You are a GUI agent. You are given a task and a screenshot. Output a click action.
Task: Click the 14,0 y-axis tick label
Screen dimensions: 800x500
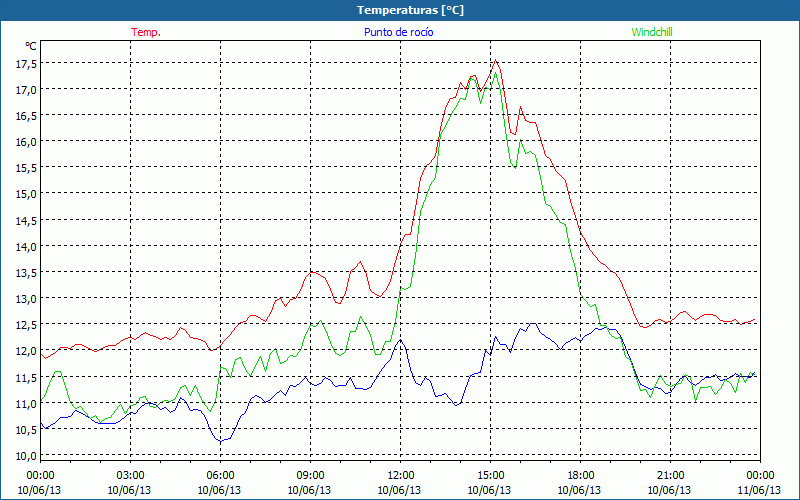click(x=26, y=246)
